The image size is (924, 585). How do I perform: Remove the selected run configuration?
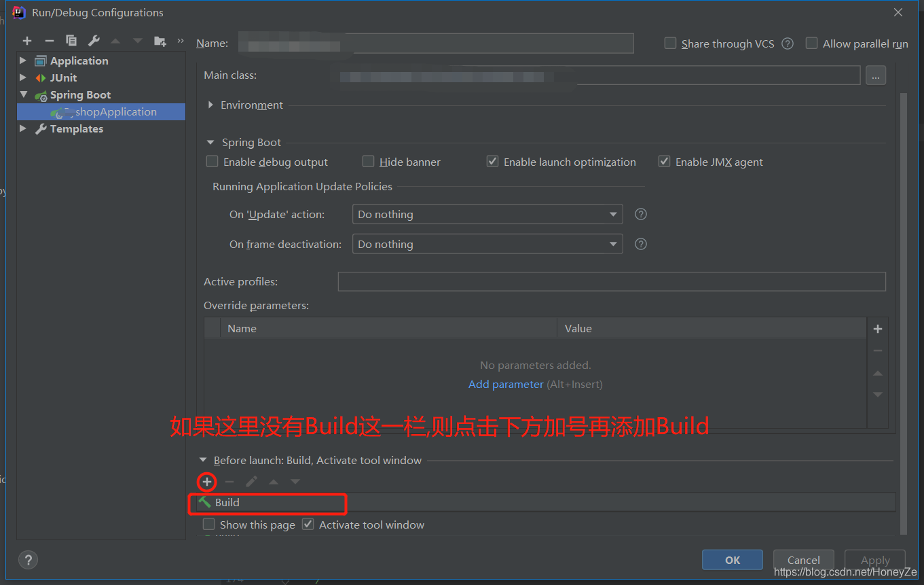(49, 41)
